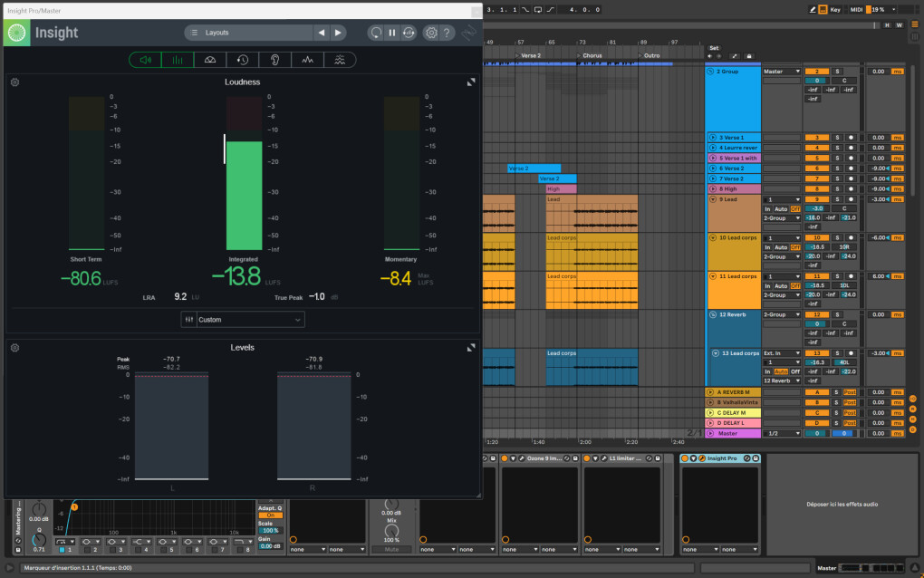The height and width of the screenshot is (578, 924).
Task: Click the Key mapping button
Action: click(834, 9)
